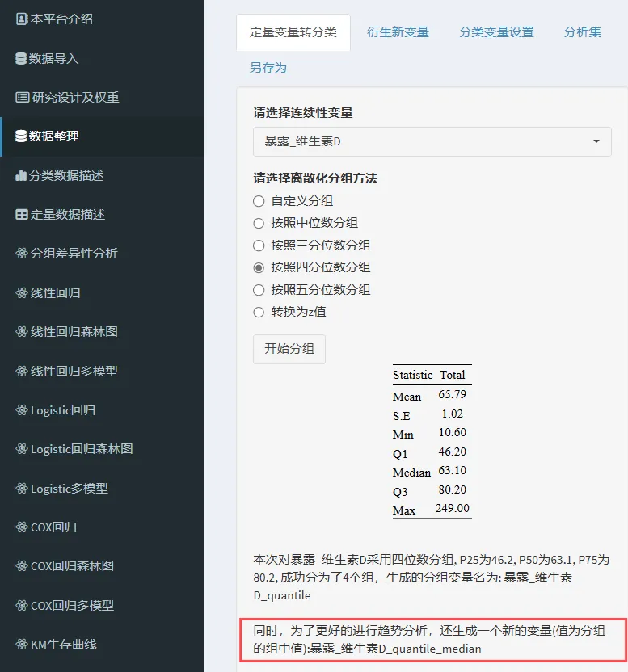Click the atom icon beside COX回归
628x672 pixels.
click(x=22, y=527)
